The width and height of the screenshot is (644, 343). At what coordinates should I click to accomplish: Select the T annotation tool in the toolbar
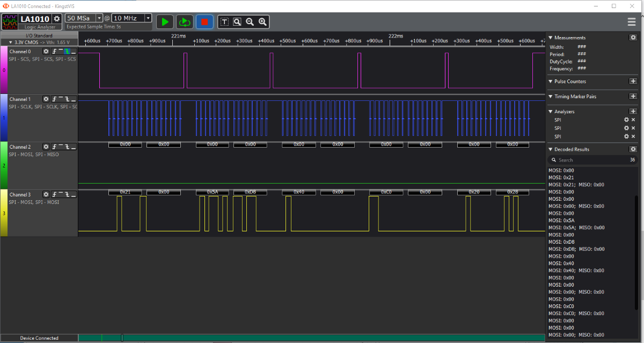[224, 21]
